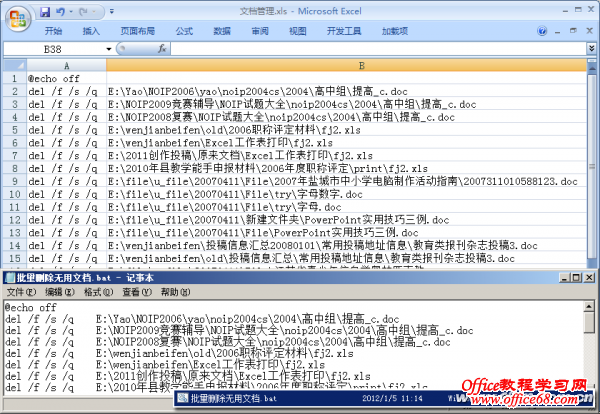Restore the workbook window inside the ribbon
Image resolution: width=600 pixels, height=414 pixels.
(573, 31)
